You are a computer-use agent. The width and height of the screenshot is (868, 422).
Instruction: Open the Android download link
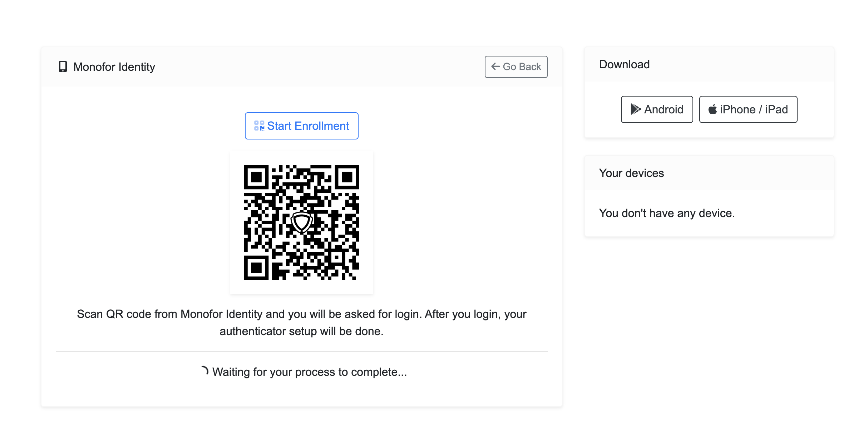[657, 109]
